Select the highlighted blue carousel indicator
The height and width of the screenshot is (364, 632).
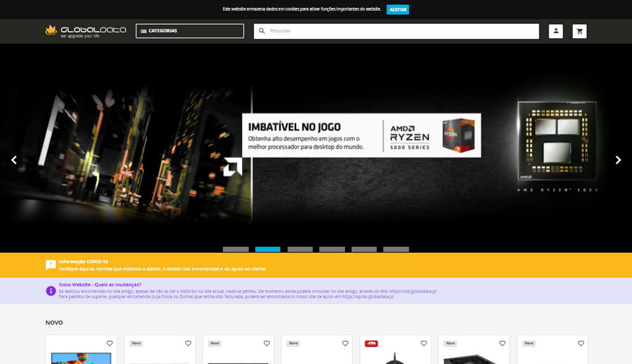coord(268,249)
